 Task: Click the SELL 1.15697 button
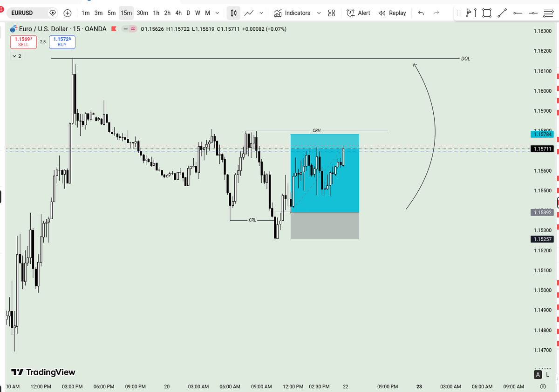pos(23,42)
